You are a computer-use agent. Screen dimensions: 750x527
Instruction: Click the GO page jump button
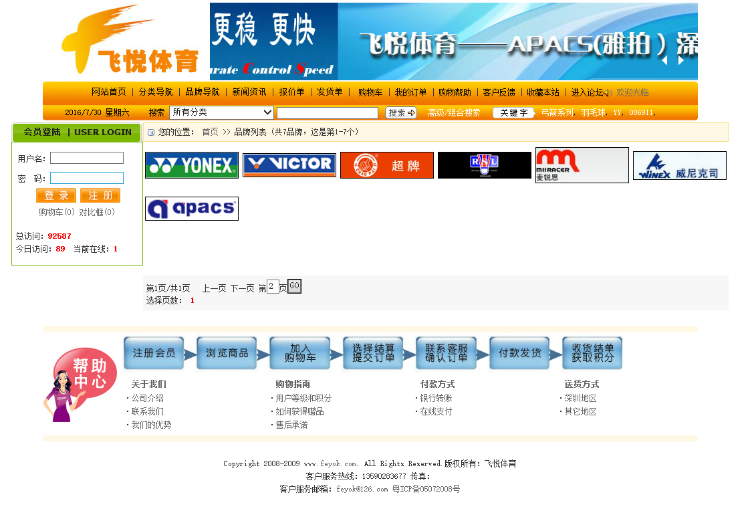294,286
